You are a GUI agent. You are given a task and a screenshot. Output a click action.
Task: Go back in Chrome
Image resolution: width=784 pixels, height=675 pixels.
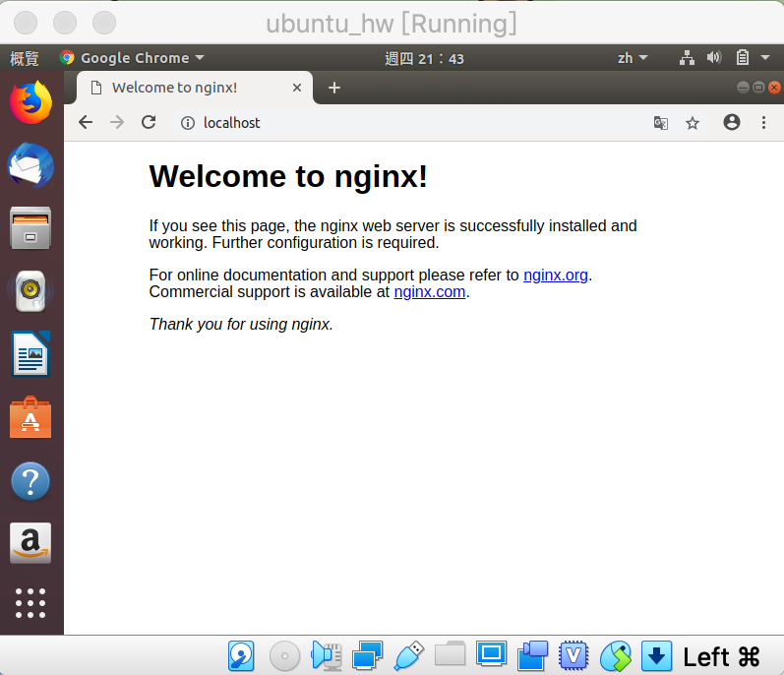[86, 122]
